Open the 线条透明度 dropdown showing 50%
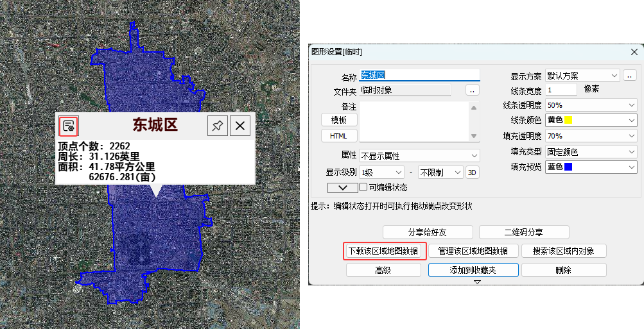This screenshot has width=644, height=329. tap(591, 105)
